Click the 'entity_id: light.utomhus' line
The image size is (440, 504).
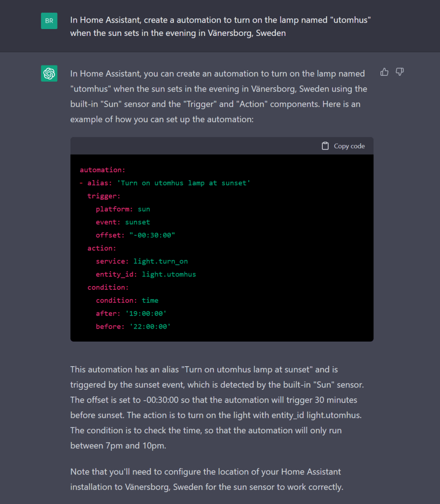146,274
